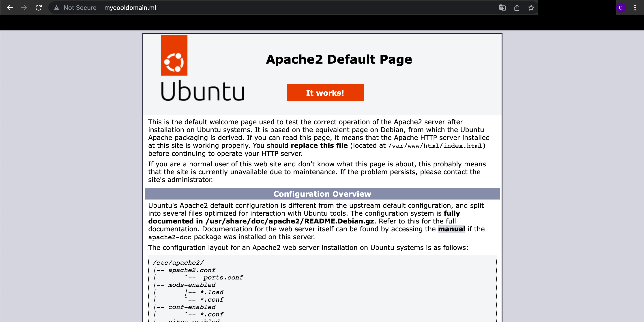Click the apache2.conf tree entry
Image resolution: width=644 pixels, height=322 pixels.
192,270
